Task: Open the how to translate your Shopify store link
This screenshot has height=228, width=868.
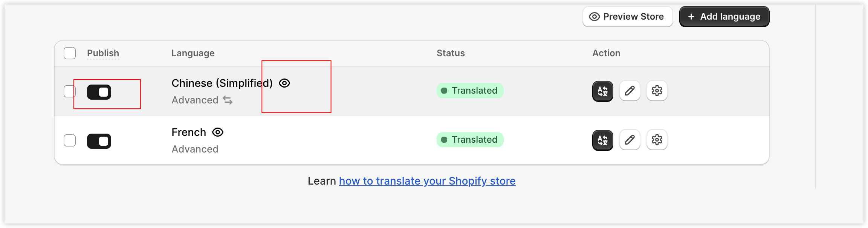Action: click(427, 181)
